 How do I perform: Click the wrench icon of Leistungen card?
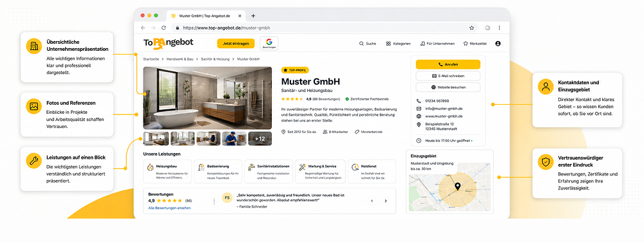click(34, 161)
